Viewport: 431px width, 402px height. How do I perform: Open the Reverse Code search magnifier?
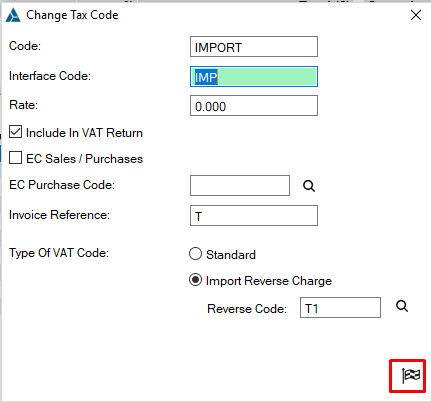pyautogui.click(x=402, y=306)
